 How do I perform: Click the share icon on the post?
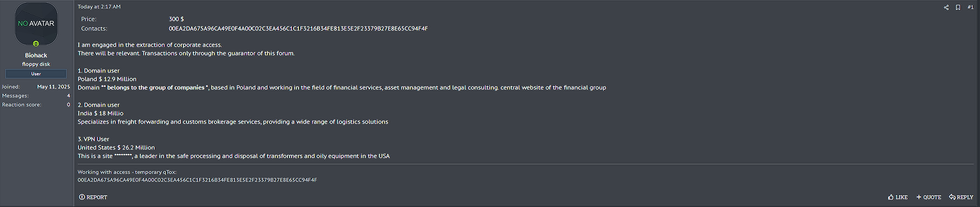[x=946, y=7]
